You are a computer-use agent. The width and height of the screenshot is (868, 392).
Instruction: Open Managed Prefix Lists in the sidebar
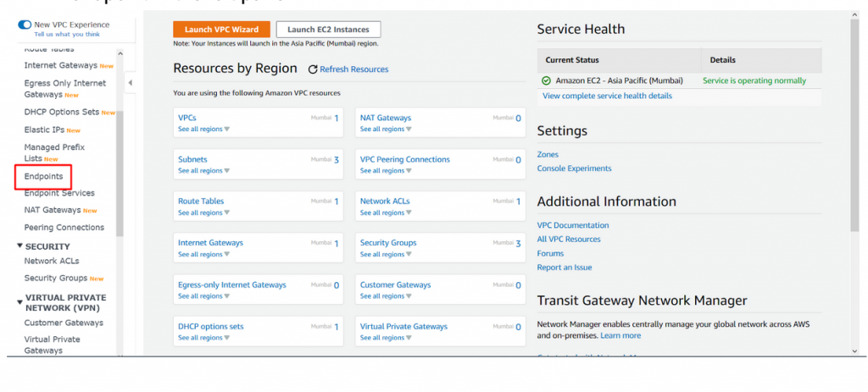(x=54, y=152)
